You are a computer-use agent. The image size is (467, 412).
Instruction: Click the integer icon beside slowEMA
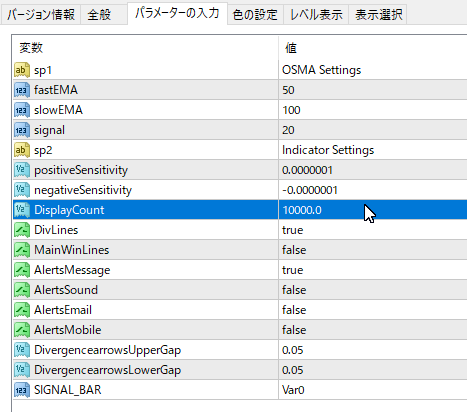(x=22, y=110)
